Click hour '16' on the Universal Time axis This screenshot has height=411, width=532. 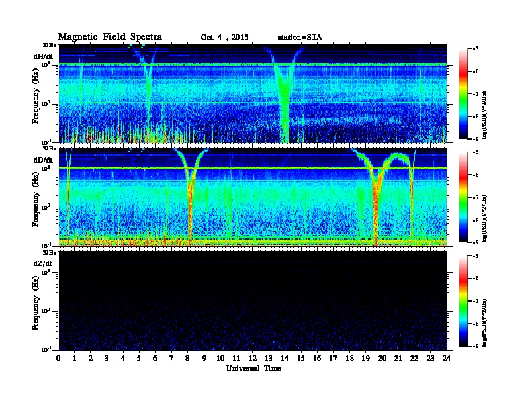tap(317, 359)
